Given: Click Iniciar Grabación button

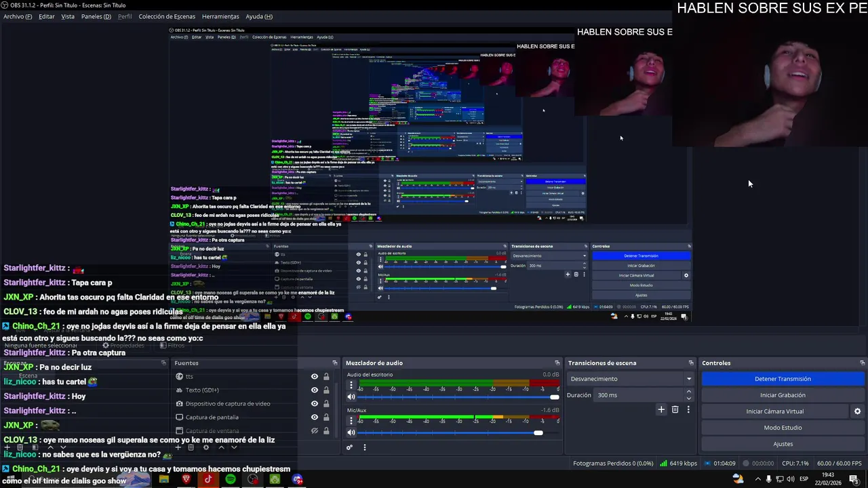Looking at the screenshot, I should [x=783, y=395].
